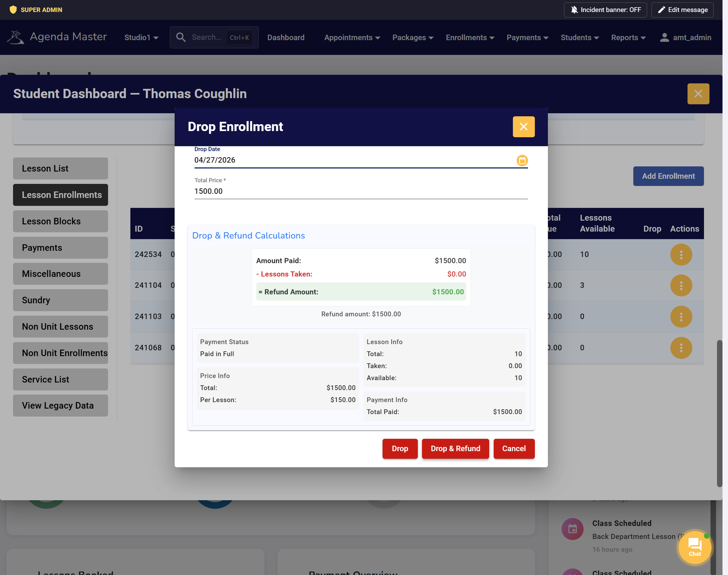Click the Drop button
This screenshot has width=728, height=575.
[400, 449]
